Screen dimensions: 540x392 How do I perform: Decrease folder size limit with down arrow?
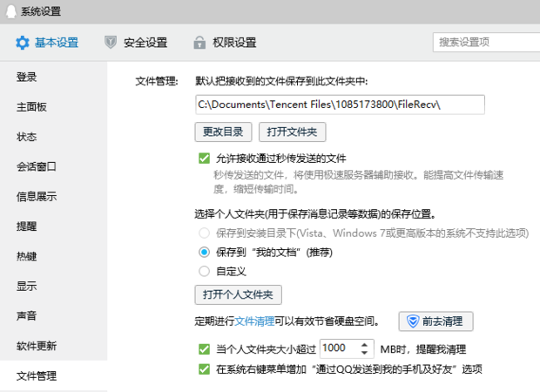click(x=364, y=353)
